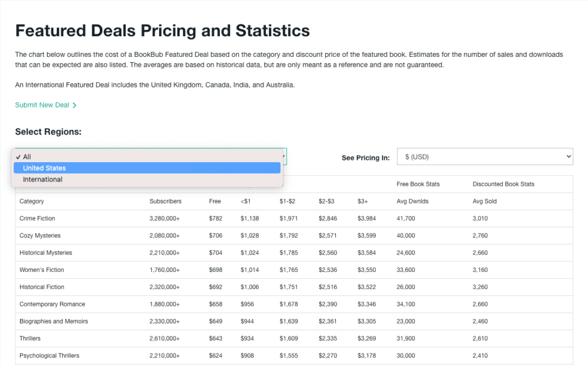Open the Submit New Deal link
The width and height of the screenshot is (588, 365).
coord(42,105)
